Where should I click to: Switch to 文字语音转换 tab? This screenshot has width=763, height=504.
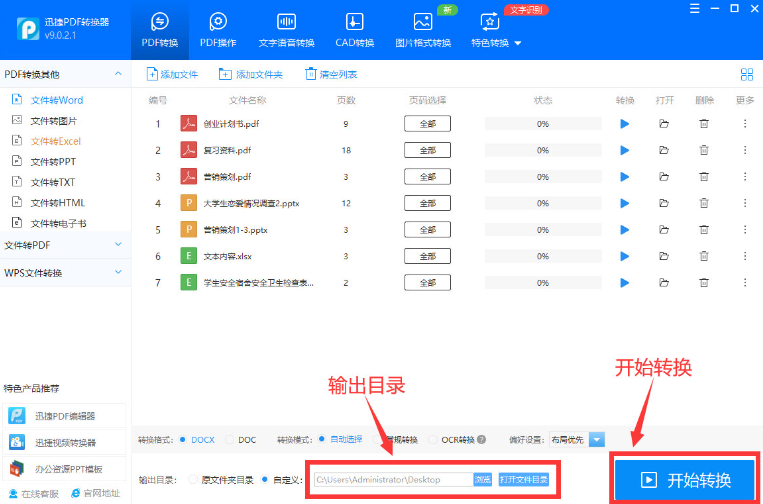(286, 30)
